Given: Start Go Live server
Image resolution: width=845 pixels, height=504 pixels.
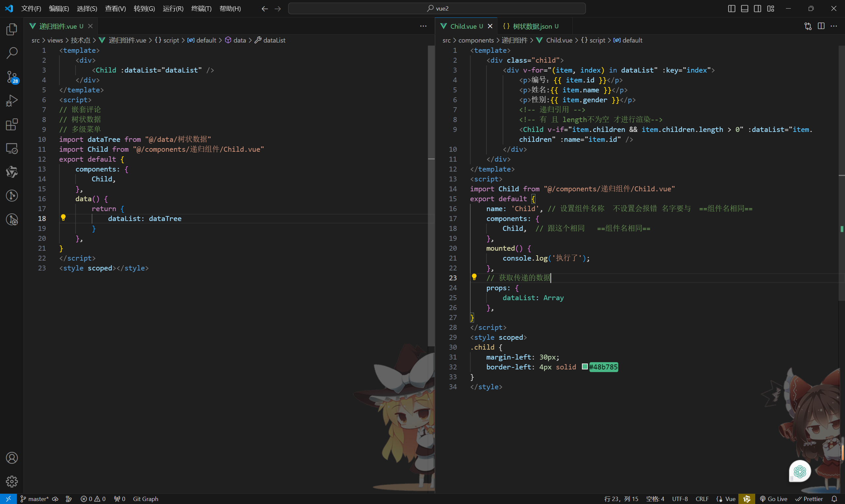Looking at the screenshot, I should click(x=774, y=499).
